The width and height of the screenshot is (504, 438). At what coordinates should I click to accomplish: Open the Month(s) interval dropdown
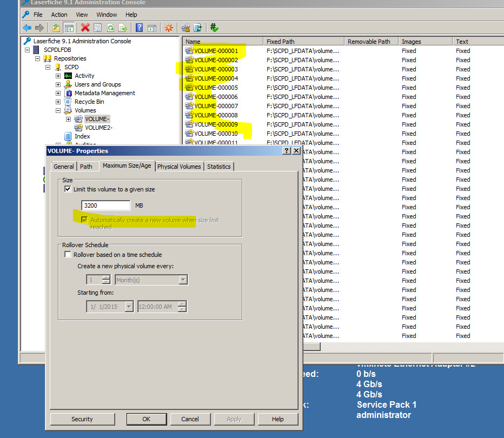pyautogui.click(x=183, y=280)
